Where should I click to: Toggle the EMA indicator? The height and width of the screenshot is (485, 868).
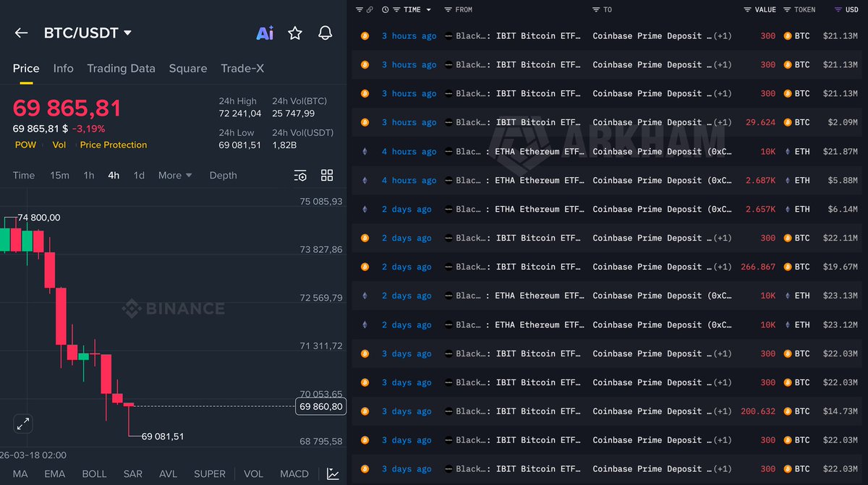pyautogui.click(x=55, y=474)
